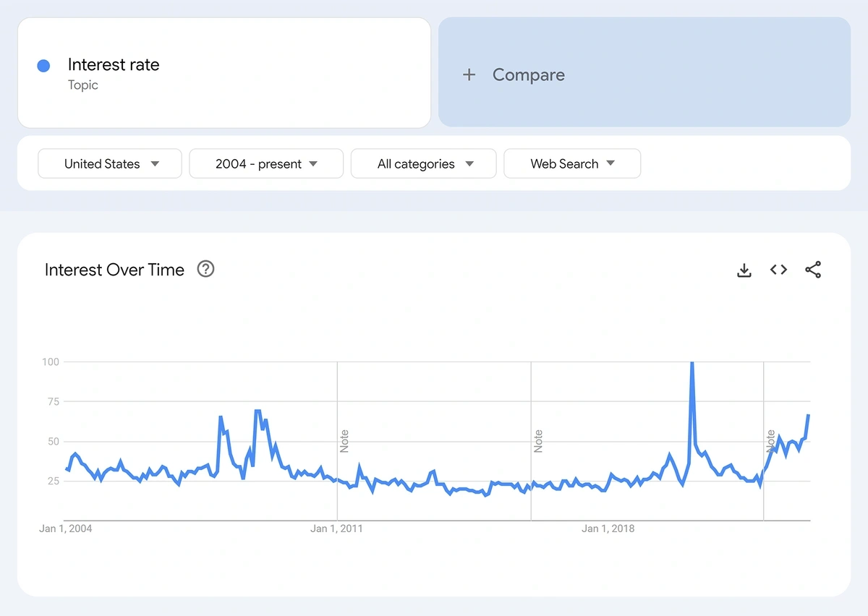
Task: Open the United States region dropdown
Action: pos(110,163)
